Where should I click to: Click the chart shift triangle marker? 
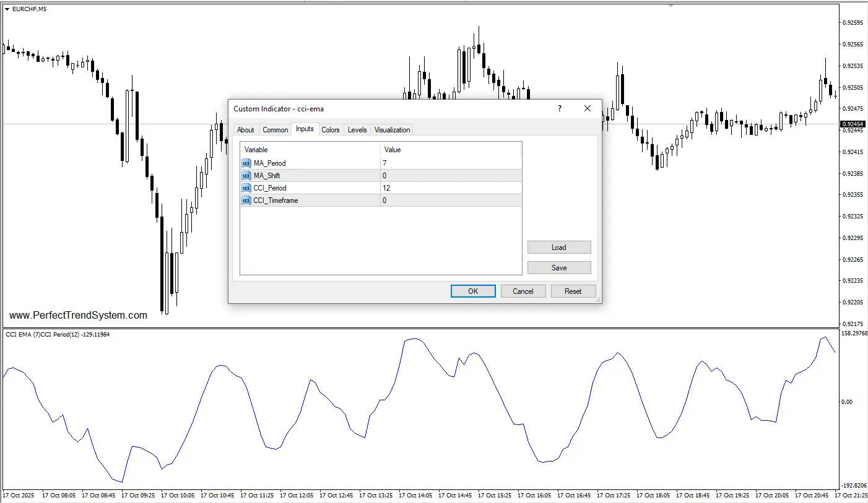click(671, 6)
